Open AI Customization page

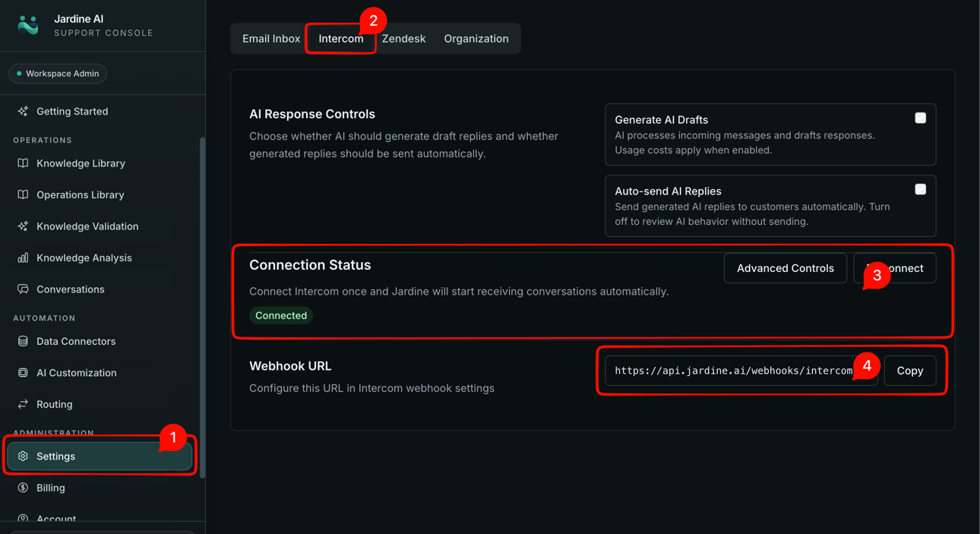point(100,373)
